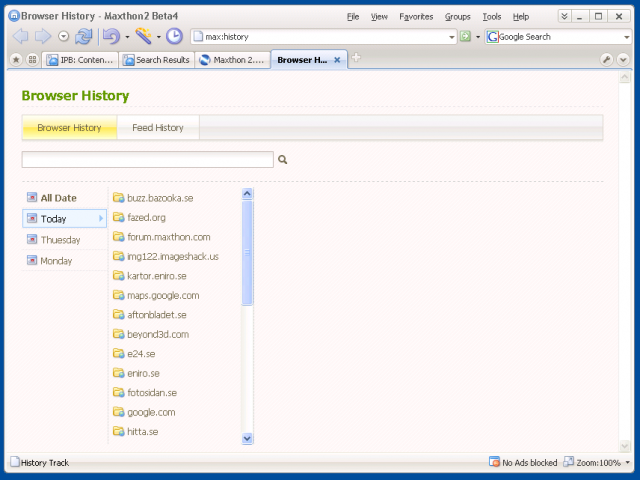Click the history list scroll down arrow

click(248, 438)
